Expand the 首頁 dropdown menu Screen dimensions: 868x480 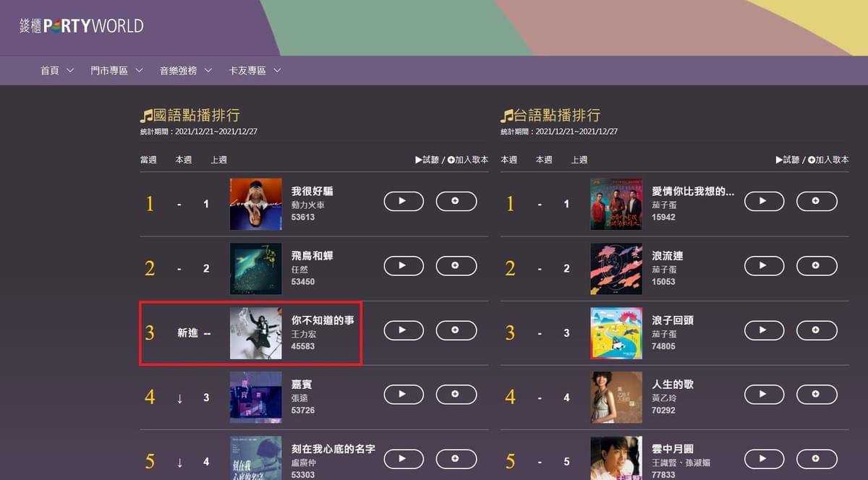tap(57, 71)
